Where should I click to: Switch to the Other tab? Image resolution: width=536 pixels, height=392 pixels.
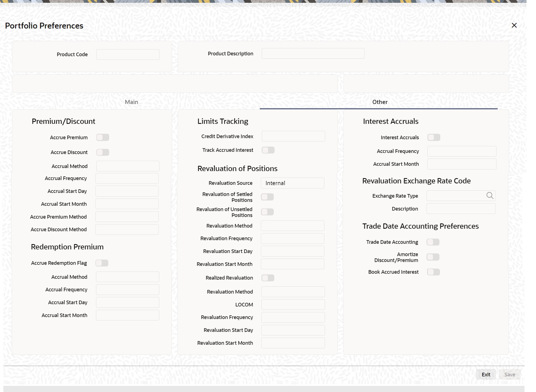pos(380,102)
